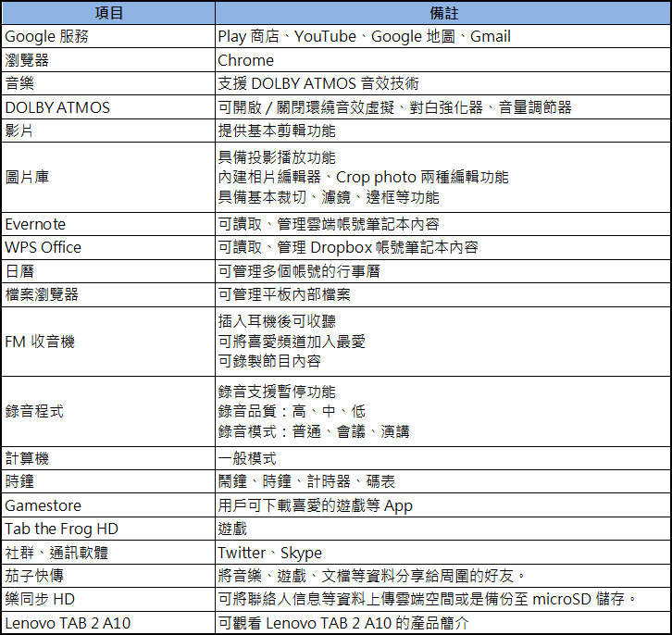Click the 項目 column header
672x635 pixels.
tap(108, 13)
